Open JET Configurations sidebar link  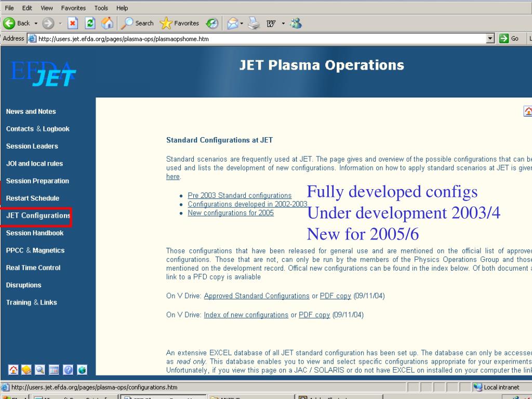pos(38,216)
